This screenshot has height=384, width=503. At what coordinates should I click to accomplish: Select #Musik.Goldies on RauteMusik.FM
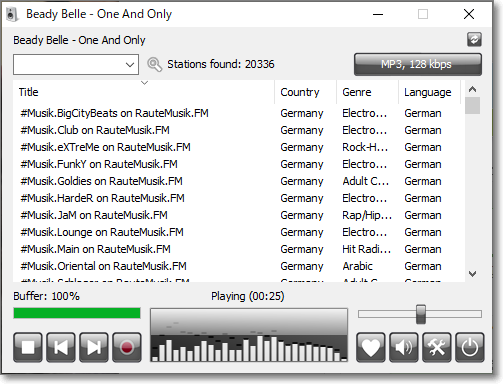(101, 181)
